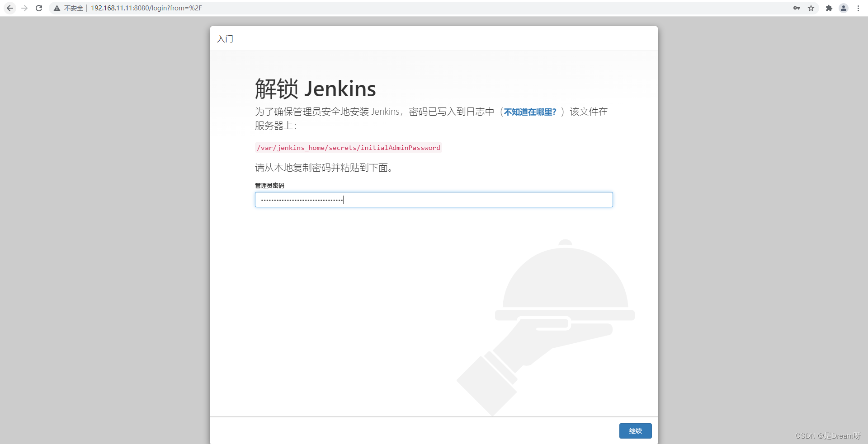The width and height of the screenshot is (868, 444).
Task: Open the browser extensions puzzle icon
Action: pos(829,8)
